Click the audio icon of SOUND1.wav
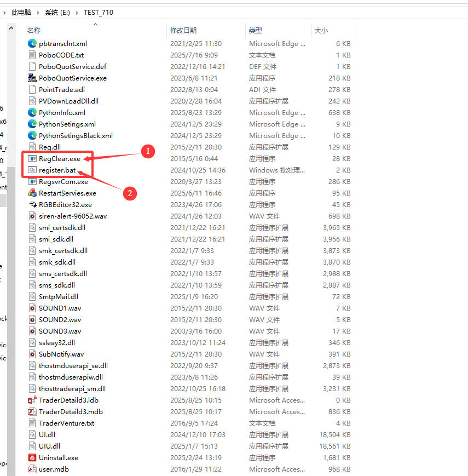 click(32, 308)
